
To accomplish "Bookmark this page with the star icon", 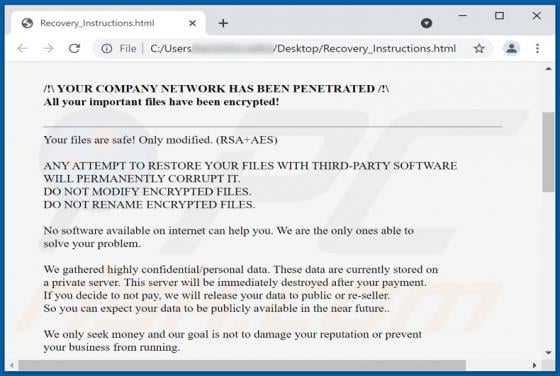I will click(479, 48).
